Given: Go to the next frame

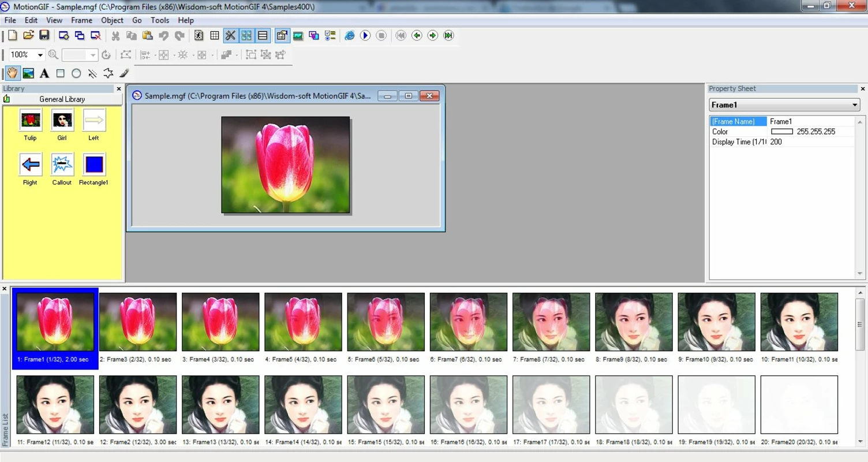Looking at the screenshot, I should [x=433, y=35].
